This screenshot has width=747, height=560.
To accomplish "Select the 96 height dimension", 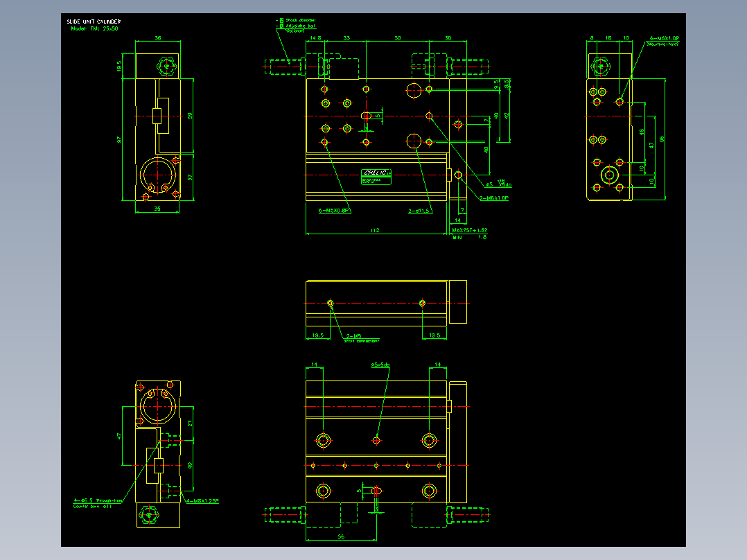I will click(661, 139).
